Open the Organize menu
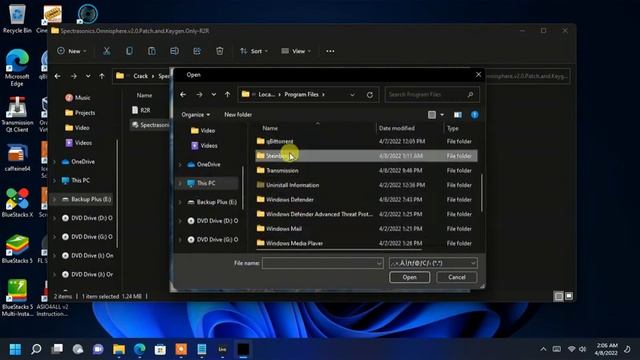This screenshot has height=360, width=640. coord(196,115)
